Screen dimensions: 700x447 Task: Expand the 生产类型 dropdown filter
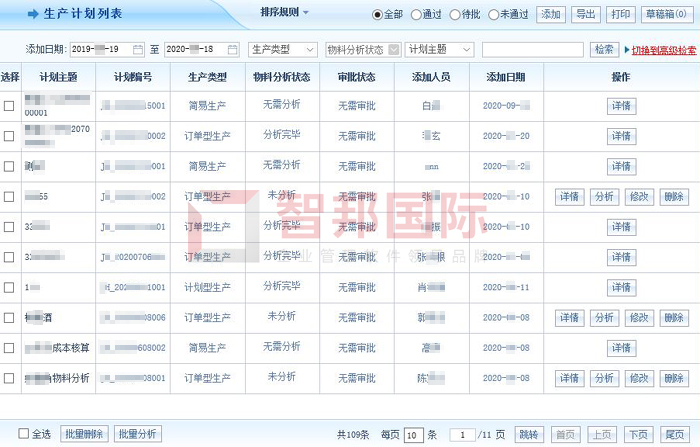(x=283, y=49)
